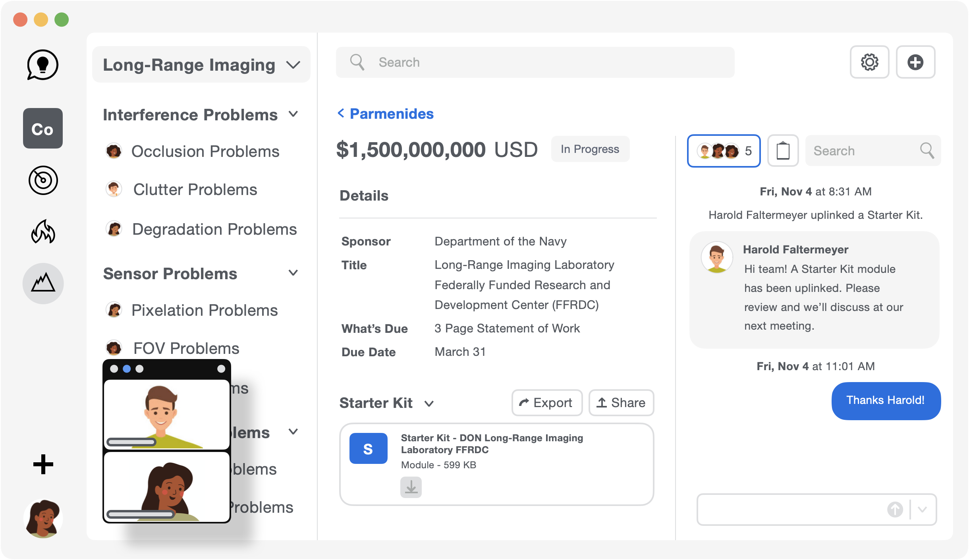Download the Starter Kit module file
The width and height of the screenshot is (969, 560).
411,487
